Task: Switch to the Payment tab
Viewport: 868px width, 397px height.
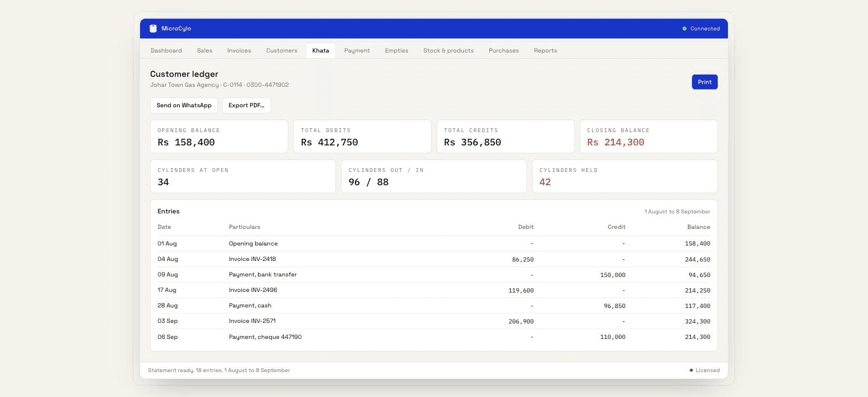Action: [x=357, y=50]
